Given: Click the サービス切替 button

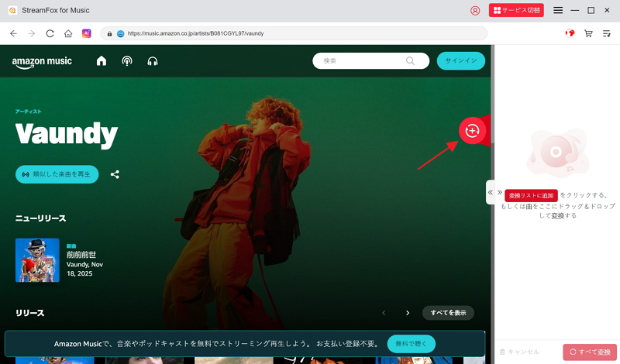Looking at the screenshot, I should tap(516, 10).
